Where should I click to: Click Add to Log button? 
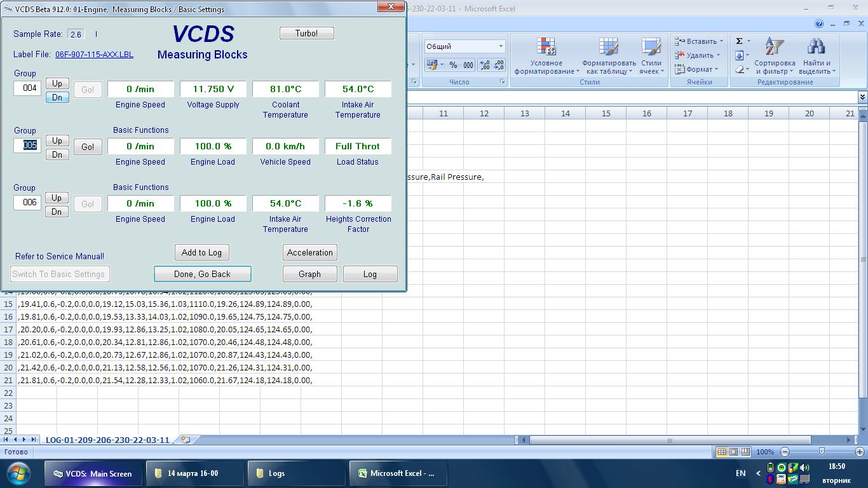[201, 252]
